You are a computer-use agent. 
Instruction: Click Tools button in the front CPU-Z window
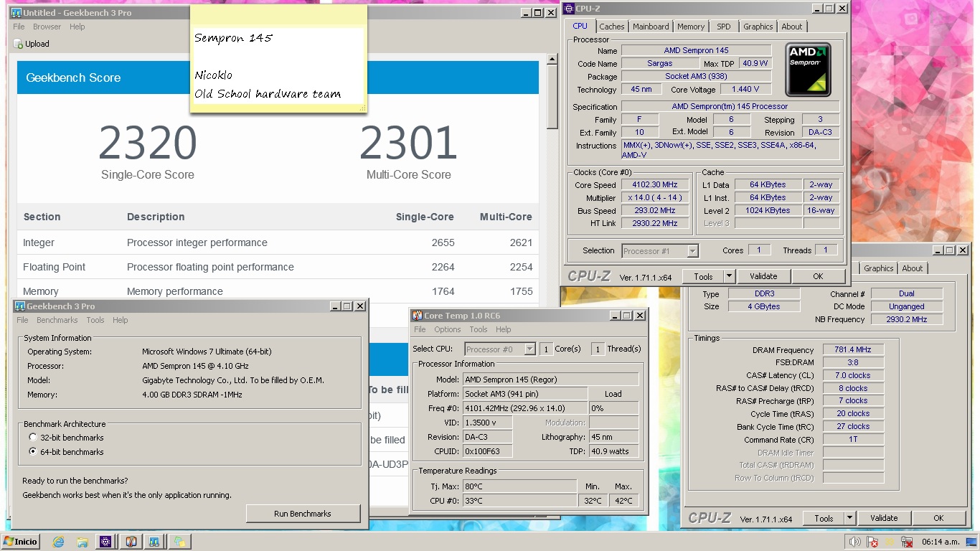coord(703,276)
